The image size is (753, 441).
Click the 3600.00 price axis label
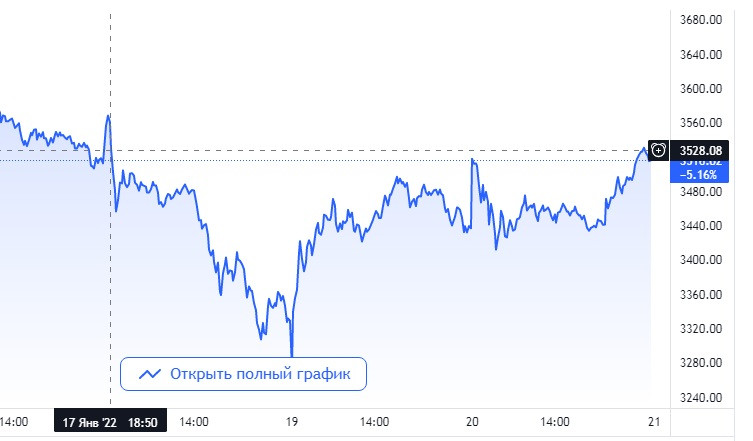pyautogui.click(x=700, y=89)
